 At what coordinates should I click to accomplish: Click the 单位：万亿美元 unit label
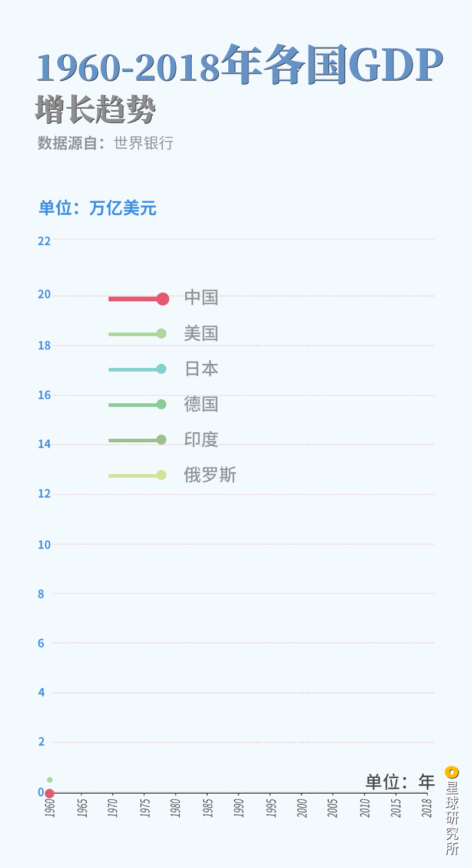97,208
